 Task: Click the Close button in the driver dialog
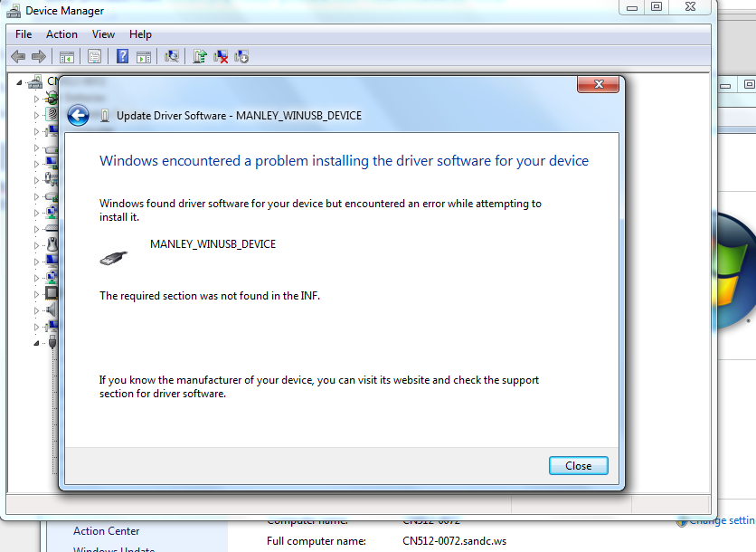coord(578,466)
